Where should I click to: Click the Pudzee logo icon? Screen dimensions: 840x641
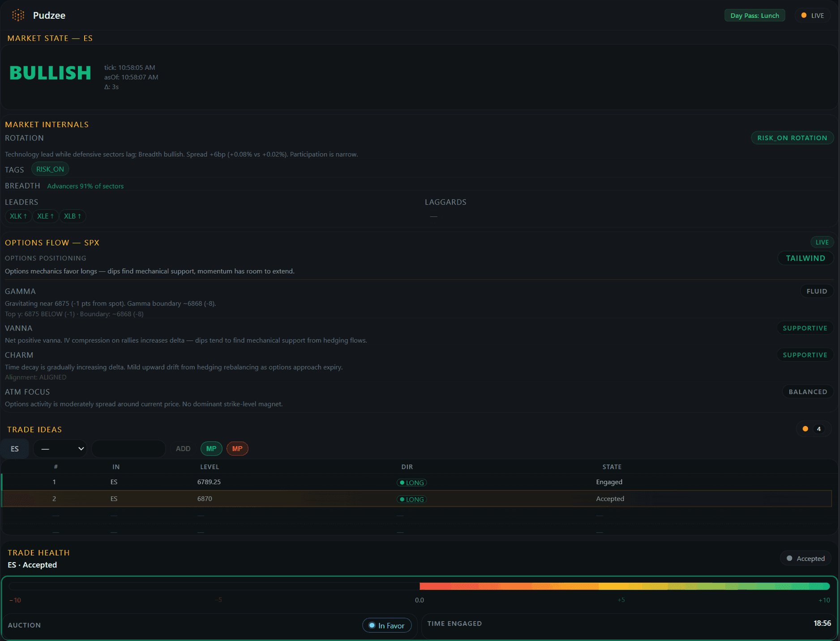[x=18, y=15]
